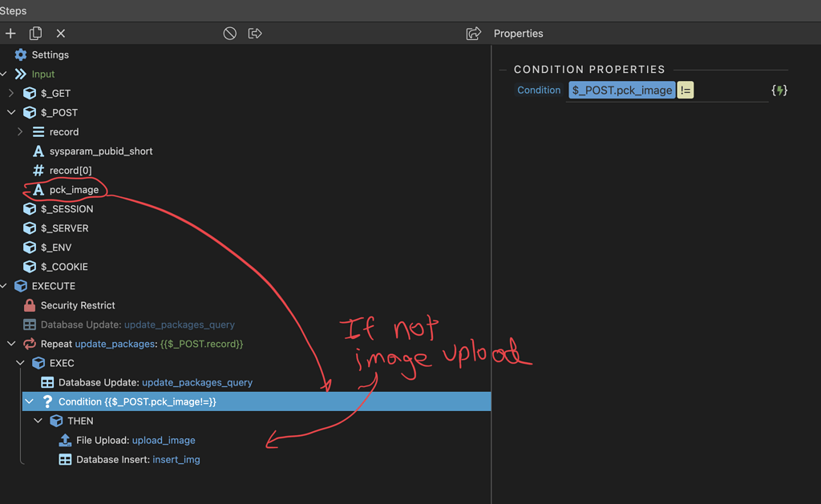Click the Add new step plus icon
Image resolution: width=821 pixels, height=504 pixels.
pyautogui.click(x=10, y=33)
